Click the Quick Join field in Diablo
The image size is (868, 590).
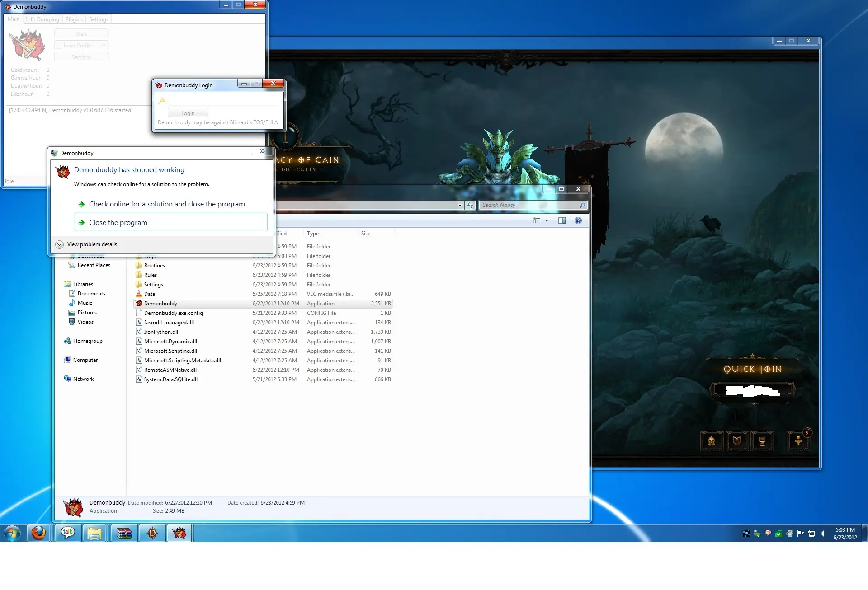pyautogui.click(x=753, y=390)
